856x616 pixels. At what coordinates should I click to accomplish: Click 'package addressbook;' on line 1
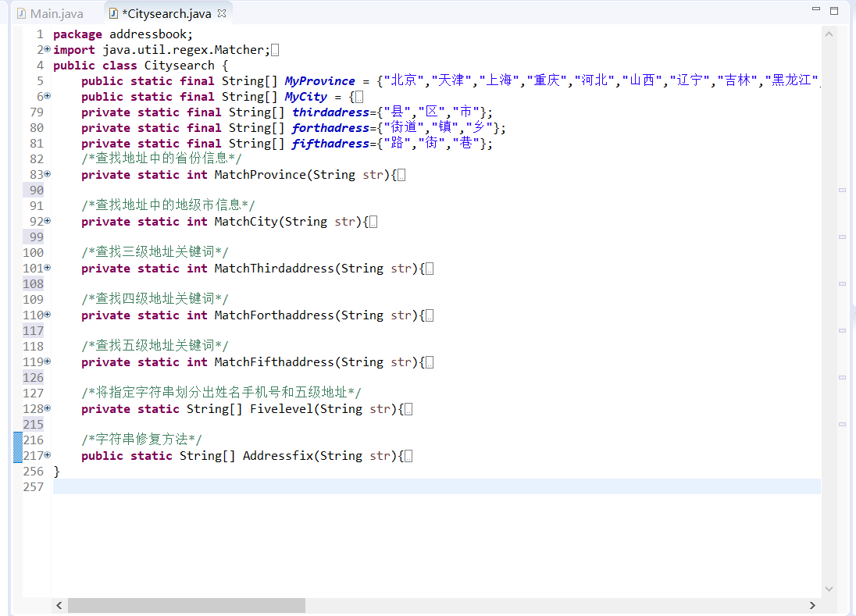coord(123,34)
